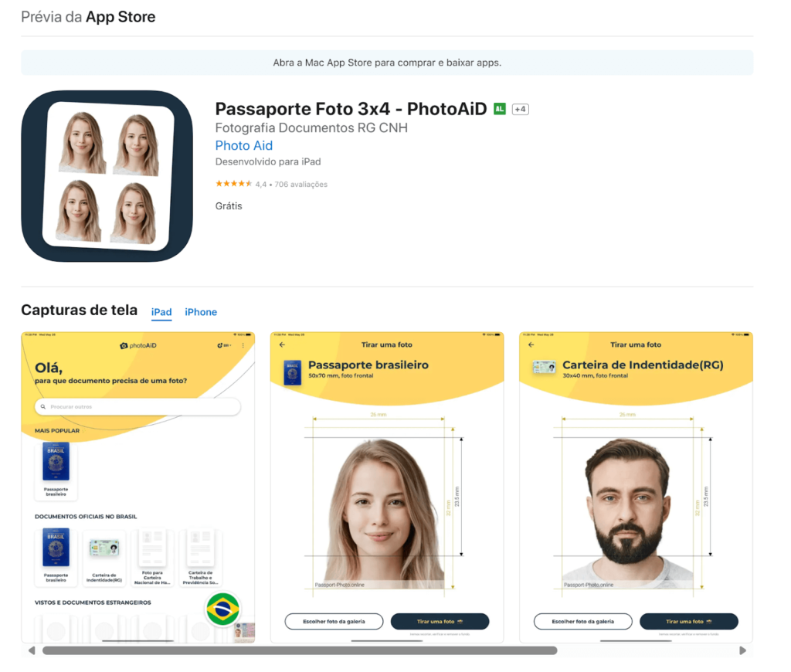Click the Brazil flag round button

(222, 609)
